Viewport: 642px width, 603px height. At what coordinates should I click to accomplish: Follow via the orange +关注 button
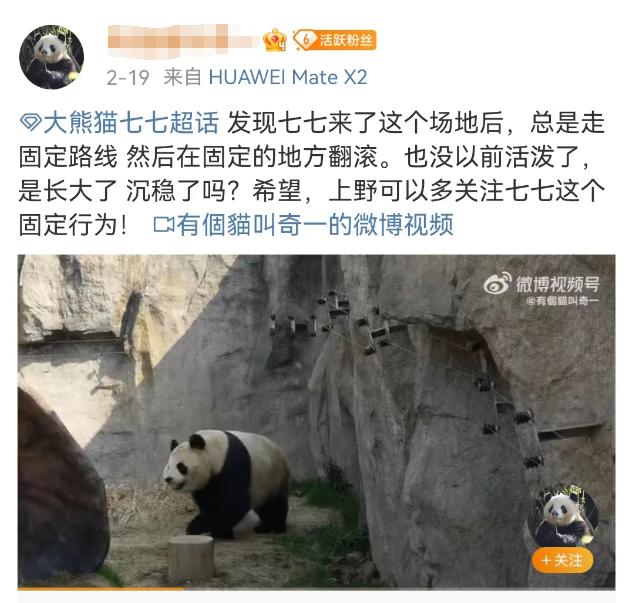[x=563, y=560]
